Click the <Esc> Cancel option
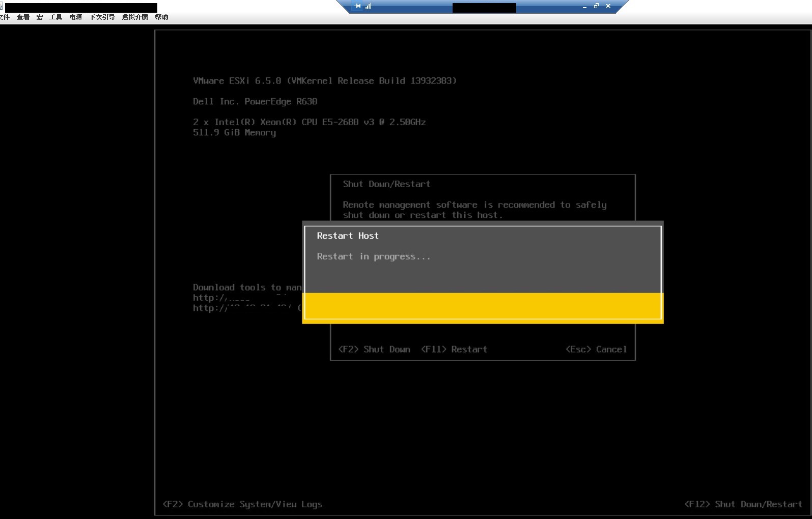Image resolution: width=812 pixels, height=519 pixels. 596,349
